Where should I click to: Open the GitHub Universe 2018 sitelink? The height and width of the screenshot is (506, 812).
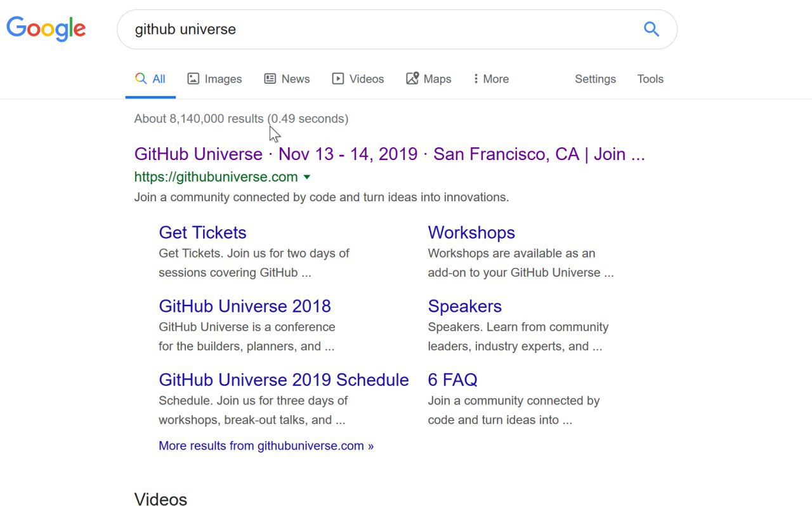point(245,306)
